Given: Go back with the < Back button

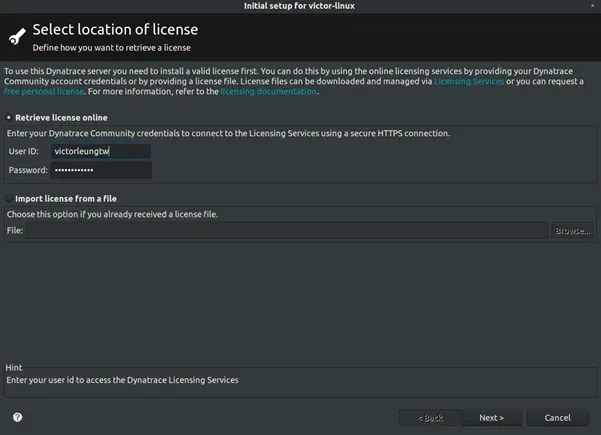Looking at the screenshot, I should pos(430,417).
